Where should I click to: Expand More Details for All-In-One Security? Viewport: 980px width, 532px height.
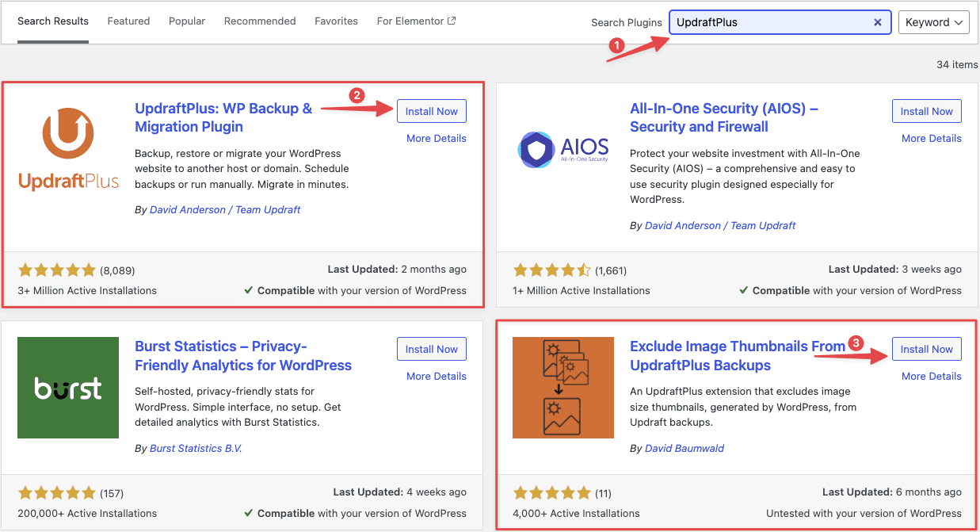click(931, 138)
